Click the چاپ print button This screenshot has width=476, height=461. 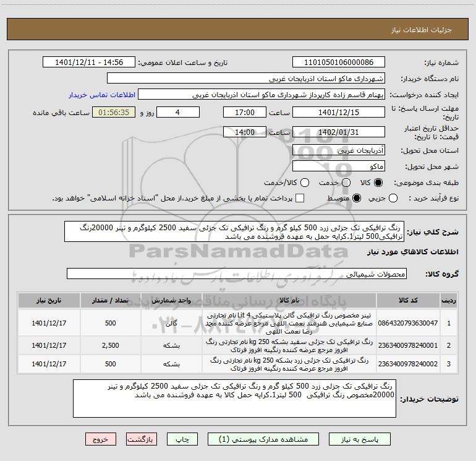[182, 439]
